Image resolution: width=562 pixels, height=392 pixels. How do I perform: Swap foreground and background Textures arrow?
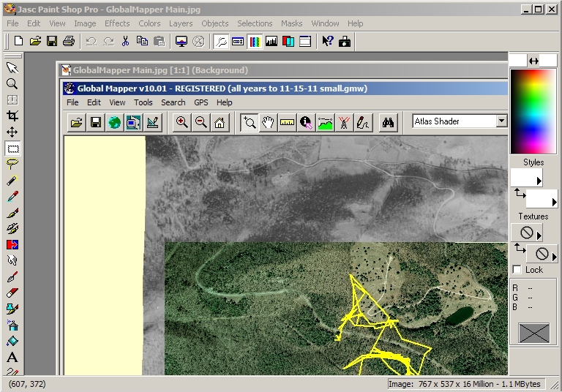pos(520,248)
